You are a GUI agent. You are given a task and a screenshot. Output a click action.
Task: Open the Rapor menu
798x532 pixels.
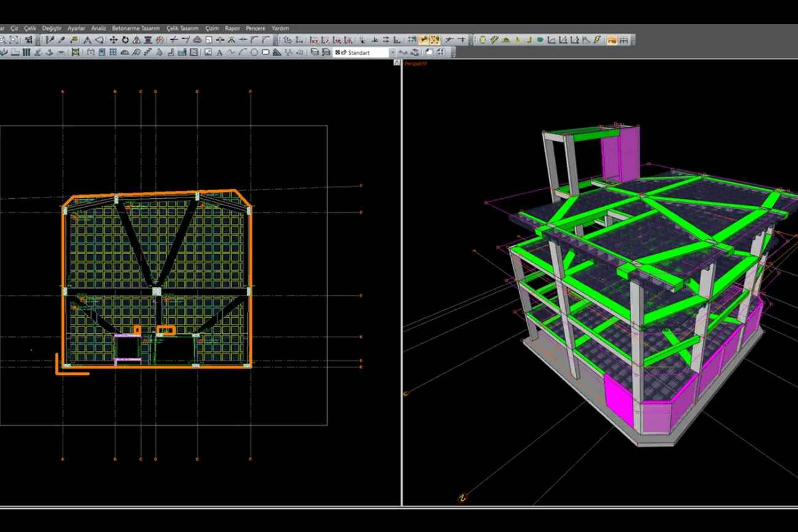232,28
